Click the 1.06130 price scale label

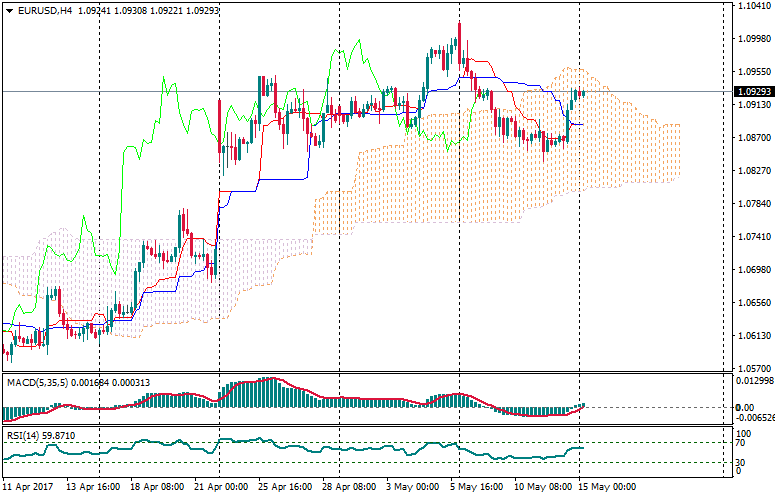click(754, 336)
